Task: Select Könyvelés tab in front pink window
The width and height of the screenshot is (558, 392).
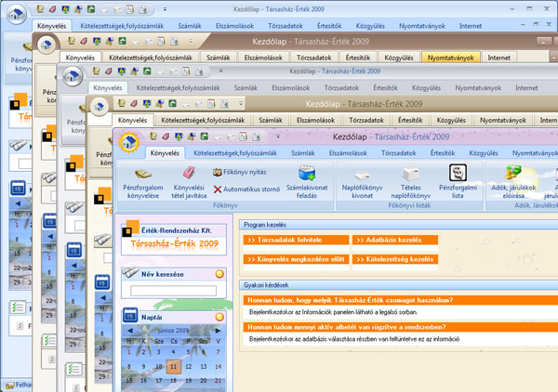Action: 165,153
